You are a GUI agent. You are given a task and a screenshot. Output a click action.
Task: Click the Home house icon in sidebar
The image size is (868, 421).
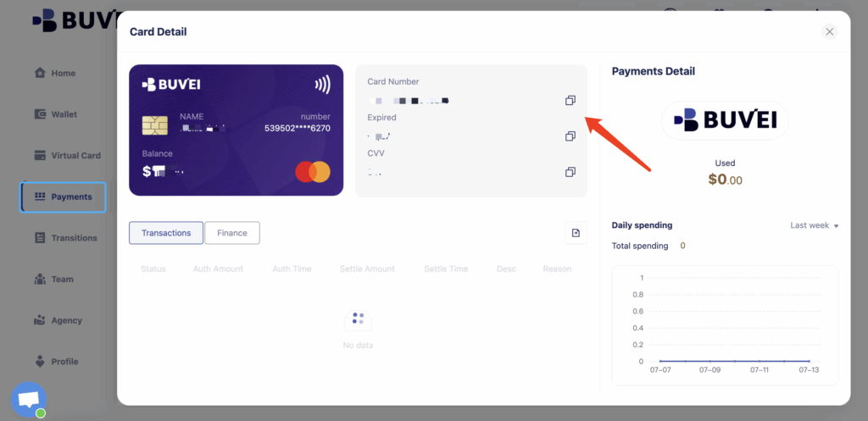pos(40,73)
